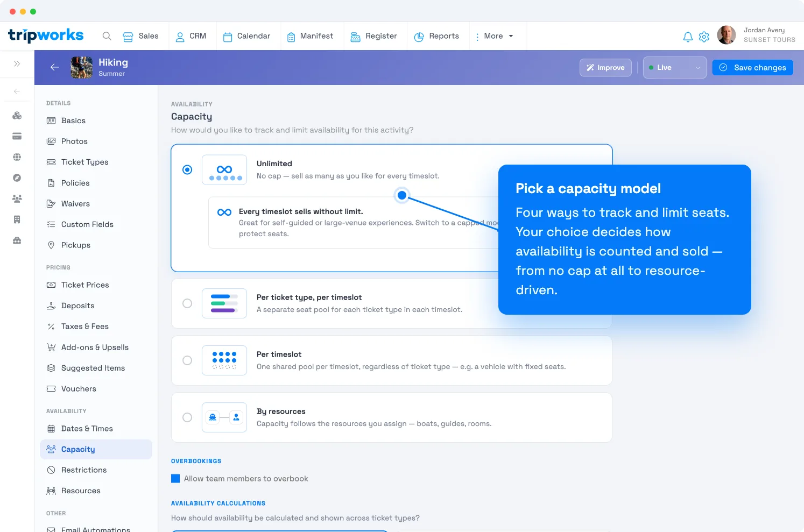This screenshot has height=532, width=804.
Task: Click the By resources boat-person icon
Action: point(224,417)
